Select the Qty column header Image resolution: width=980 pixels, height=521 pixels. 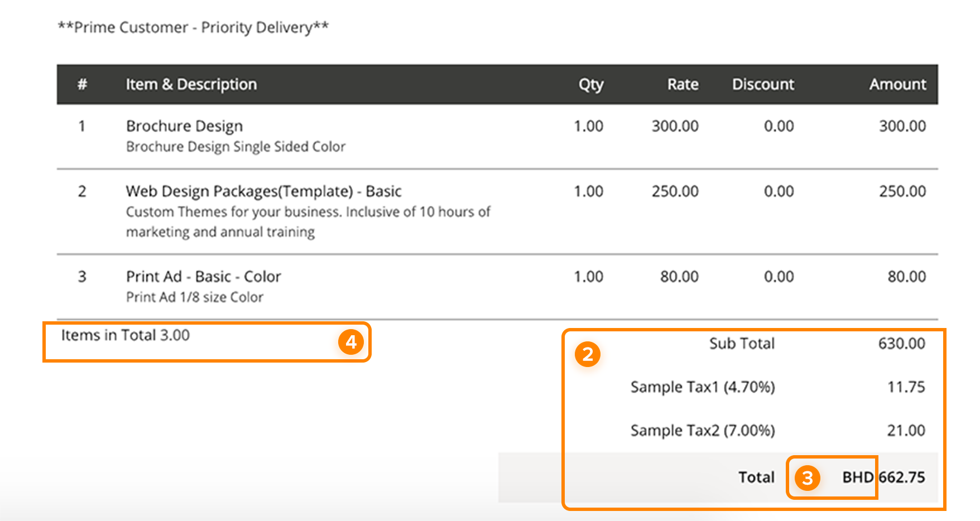click(x=590, y=84)
